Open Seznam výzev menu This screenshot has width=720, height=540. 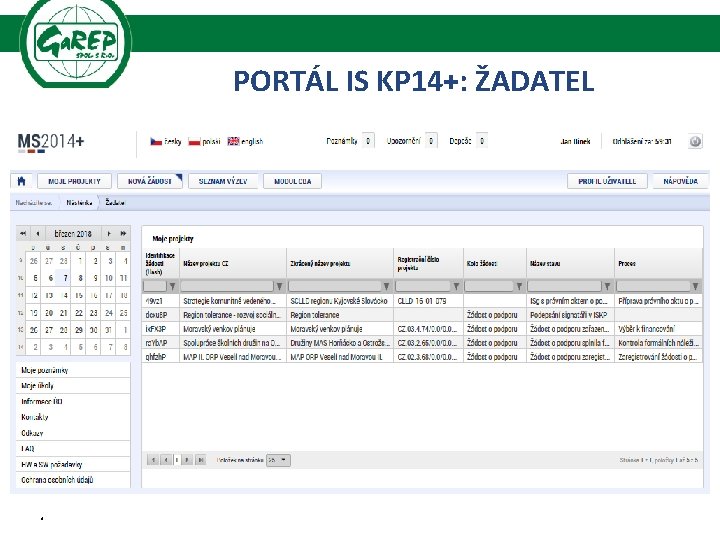223,181
